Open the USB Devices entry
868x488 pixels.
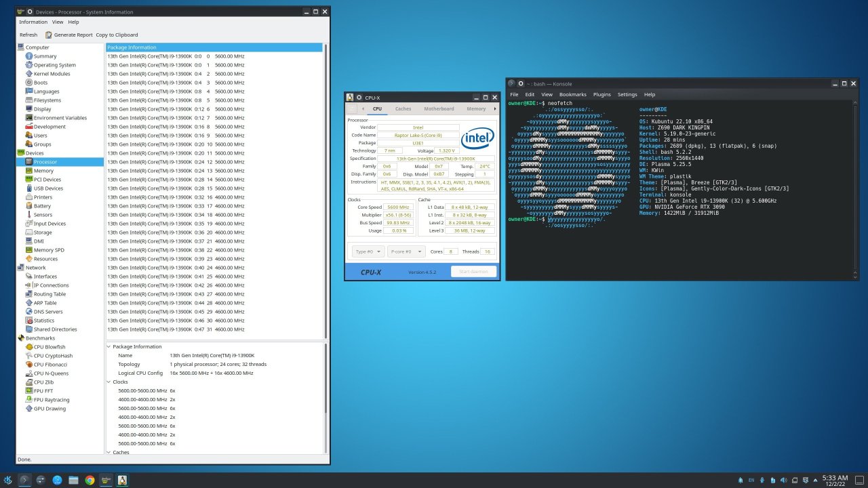pyautogui.click(x=48, y=188)
